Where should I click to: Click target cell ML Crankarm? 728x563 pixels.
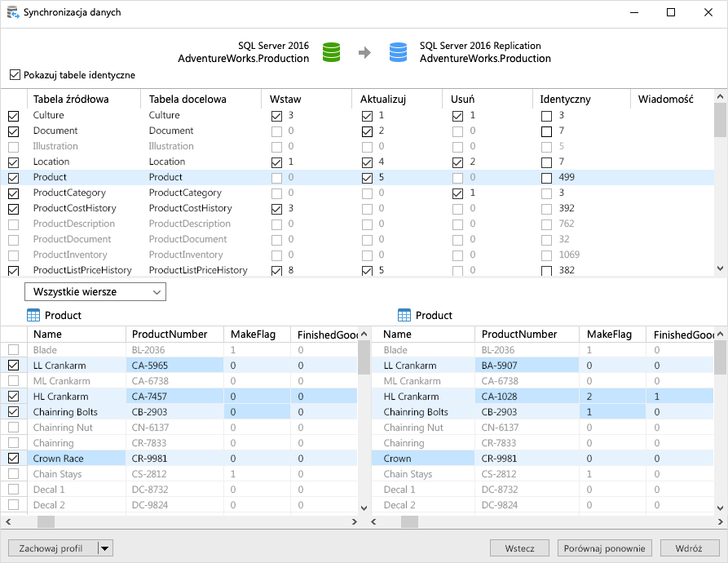[423, 381]
